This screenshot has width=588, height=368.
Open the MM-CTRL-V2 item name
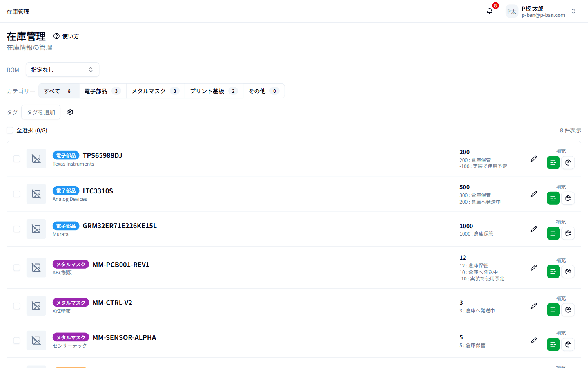[x=112, y=303]
